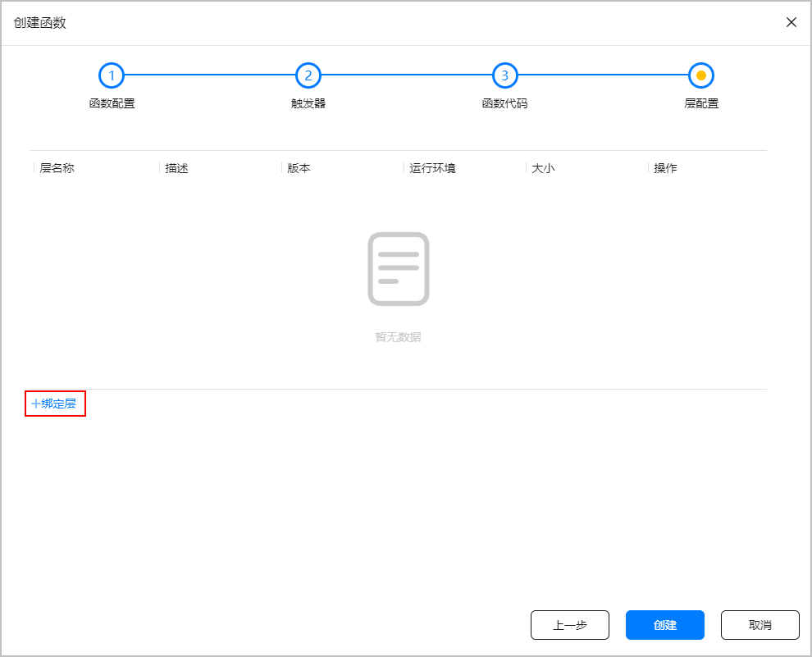
Task: Click the 描述 column header
Action: pos(177,168)
